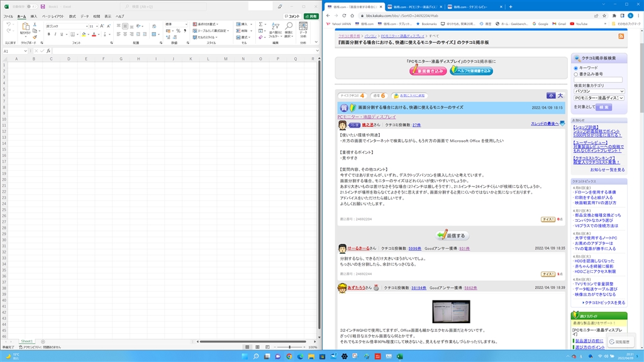Click the add new sheet plus icon
The width and height of the screenshot is (644, 362).
(43, 341)
